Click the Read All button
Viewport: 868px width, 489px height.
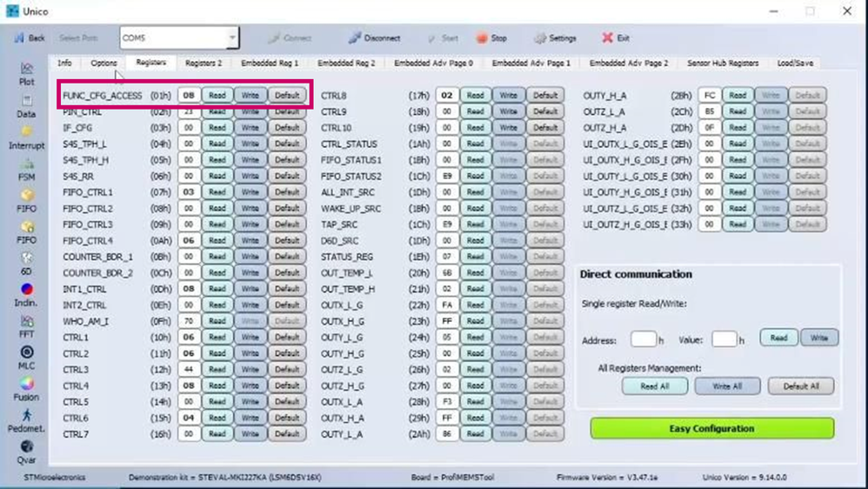coord(654,386)
